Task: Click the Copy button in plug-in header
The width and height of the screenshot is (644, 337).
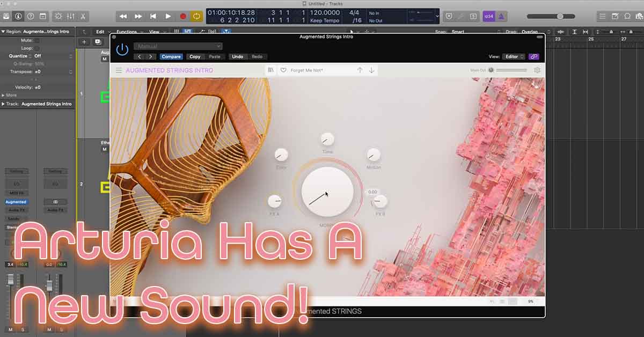Action: [x=195, y=56]
